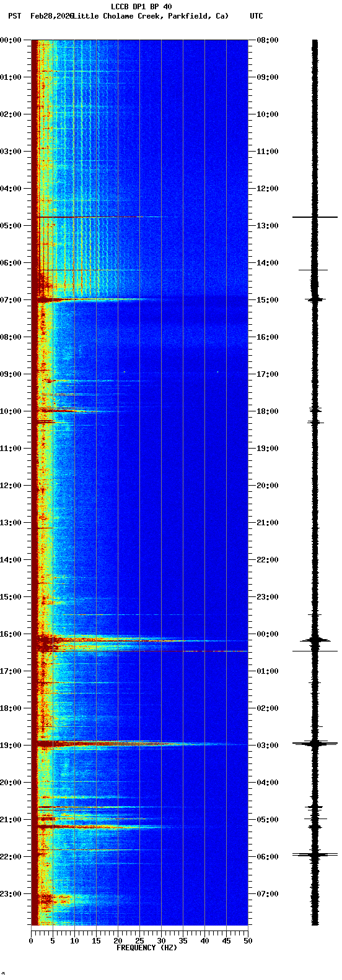Pick the UTC axis label 17:00

(268, 374)
